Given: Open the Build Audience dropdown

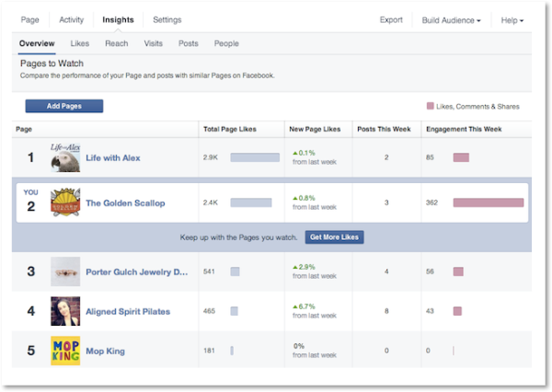Looking at the screenshot, I should click(x=452, y=20).
